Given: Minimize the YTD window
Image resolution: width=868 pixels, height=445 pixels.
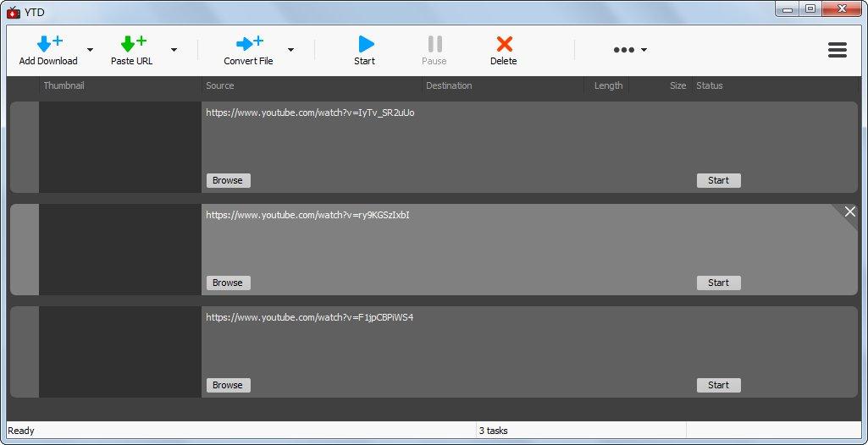Looking at the screenshot, I should pos(788,8).
